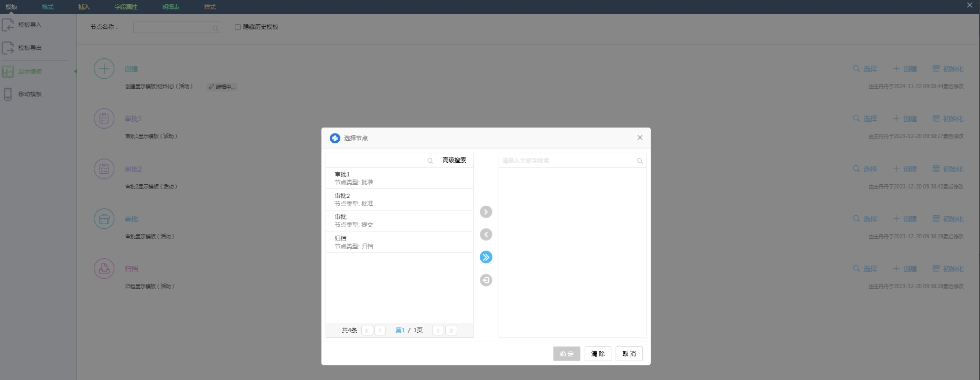980x380 pixels.
Task: Jump to the last page in pagination
Action: tap(451, 330)
